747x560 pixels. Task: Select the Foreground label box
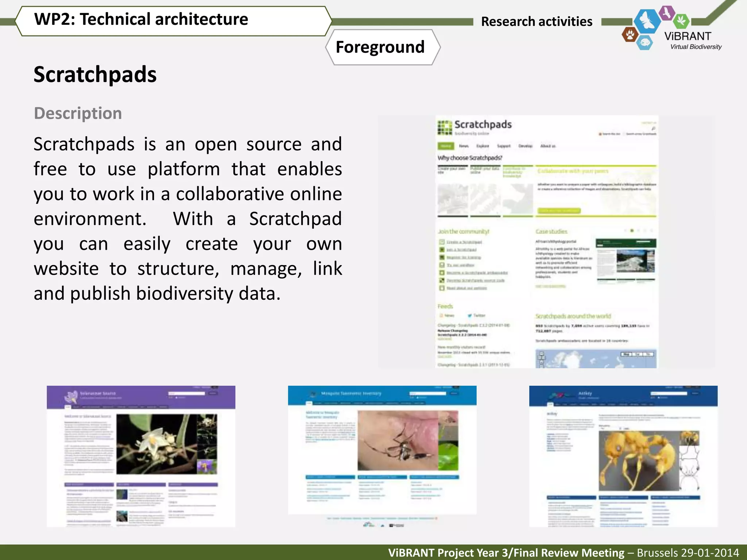(x=383, y=47)
